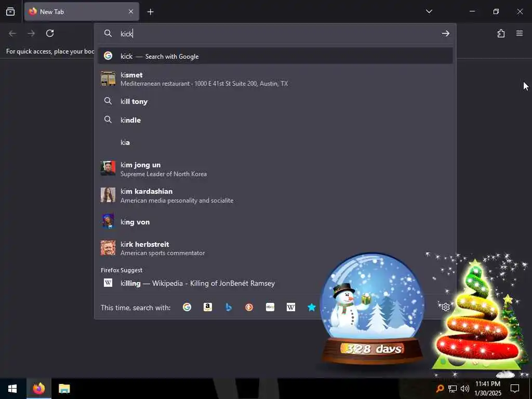Search this time with Wikipedia icon
532x399 pixels.
coord(291,307)
